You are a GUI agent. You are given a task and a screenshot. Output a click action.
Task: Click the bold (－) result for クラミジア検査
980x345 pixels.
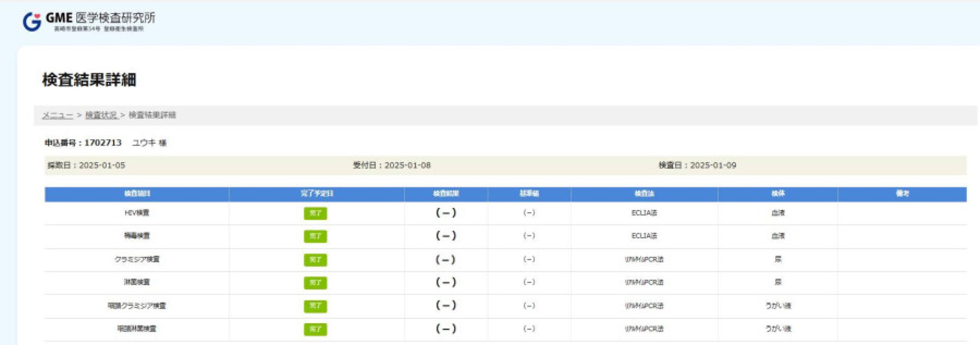click(x=446, y=260)
